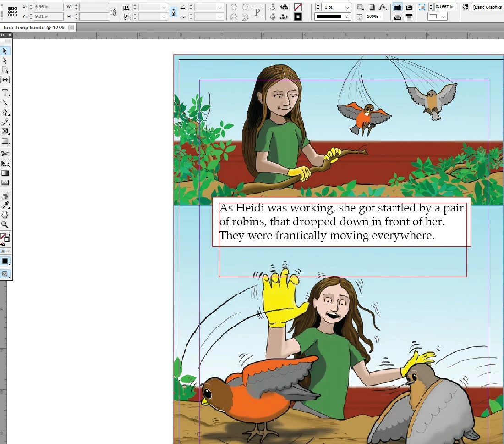Switch to boo temp k.indd tab
This screenshot has height=444, width=504.
click(34, 28)
